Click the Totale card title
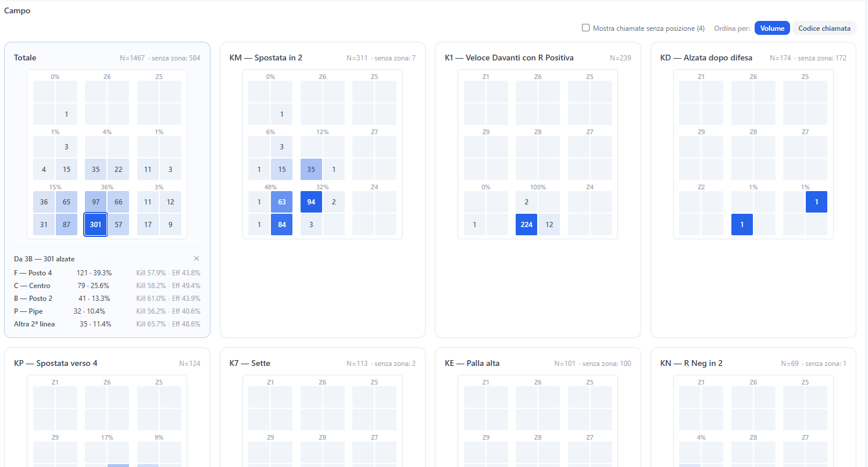The width and height of the screenshot is (868, 467). pyautogui.click(x=25, y=58)
